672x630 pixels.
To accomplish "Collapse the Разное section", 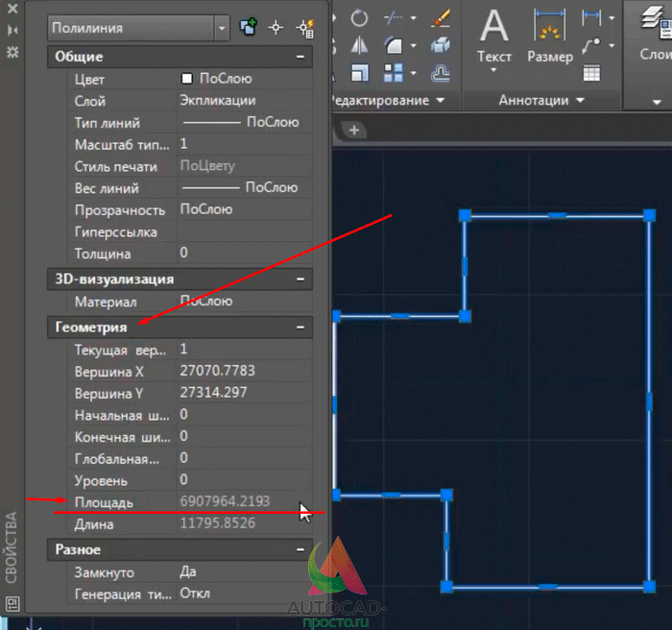I will point(300,549).
